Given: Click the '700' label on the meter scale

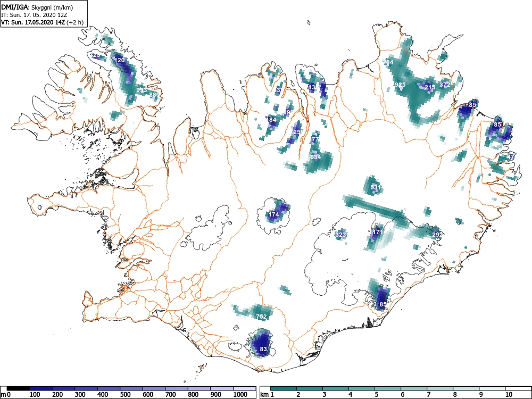Looking at the screenshot, I should coord(171,395).
